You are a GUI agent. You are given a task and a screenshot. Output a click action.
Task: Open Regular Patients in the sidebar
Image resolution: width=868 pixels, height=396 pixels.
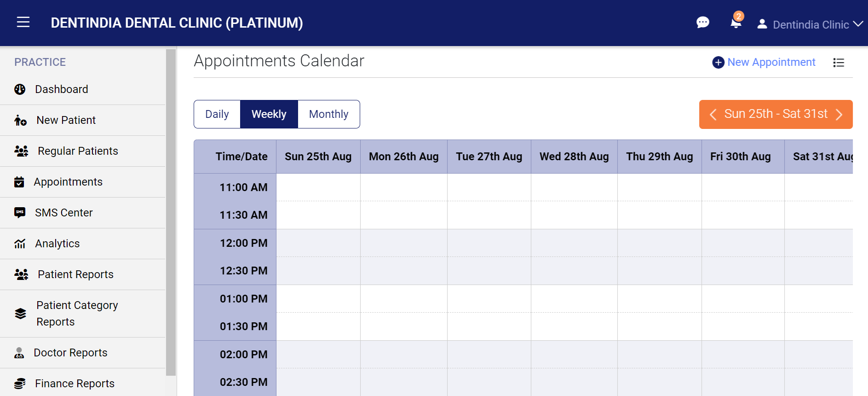tap(78, 151)
